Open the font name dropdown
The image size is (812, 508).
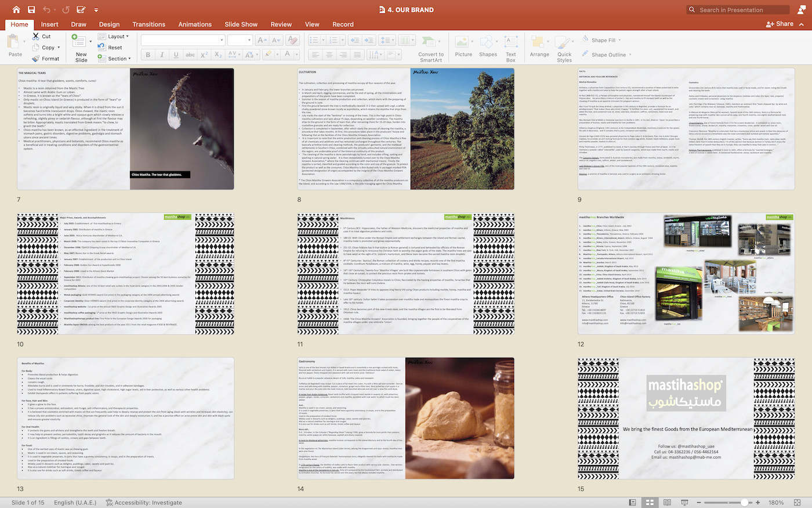click(222, 40)
